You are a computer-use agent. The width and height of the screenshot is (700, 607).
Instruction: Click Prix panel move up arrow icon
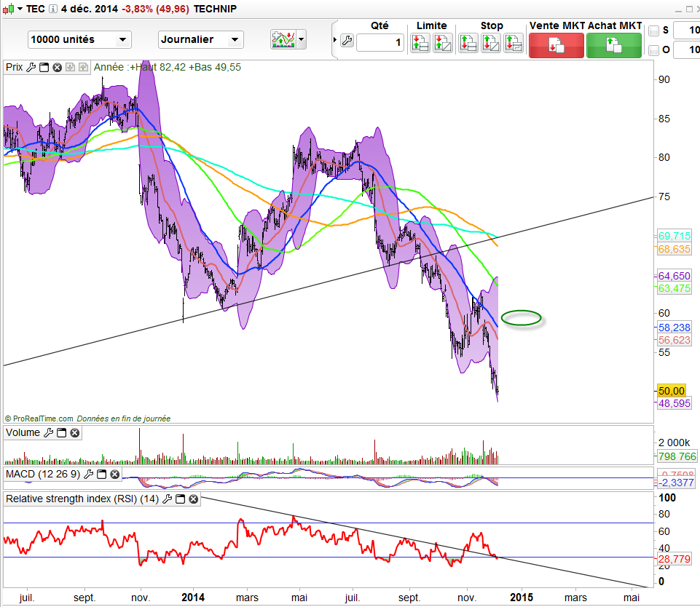point(83,68)
